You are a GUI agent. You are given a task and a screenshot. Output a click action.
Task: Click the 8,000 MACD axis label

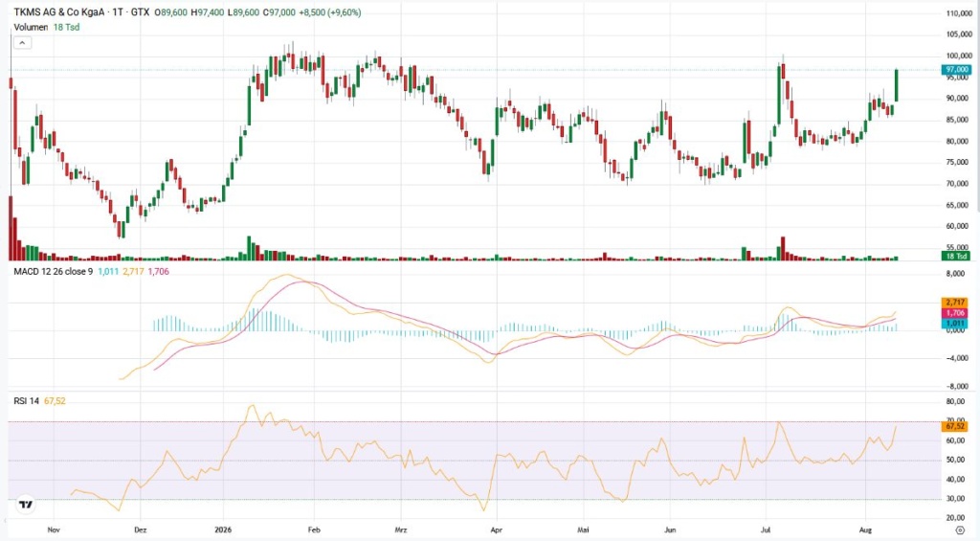956,274
